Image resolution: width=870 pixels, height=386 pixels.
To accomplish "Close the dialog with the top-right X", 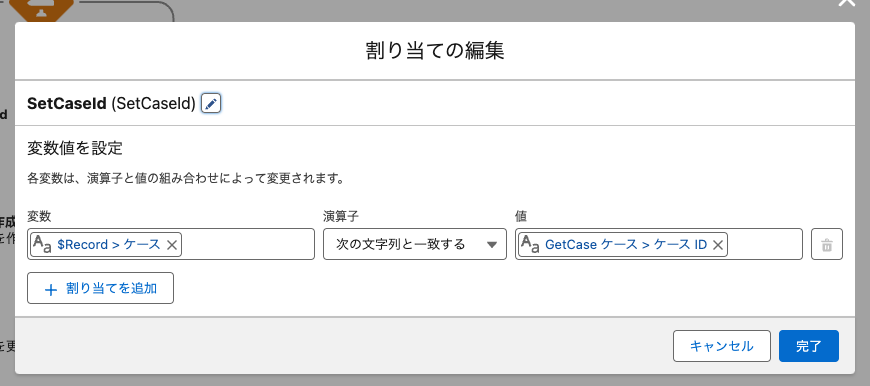I will click(846, 2).
